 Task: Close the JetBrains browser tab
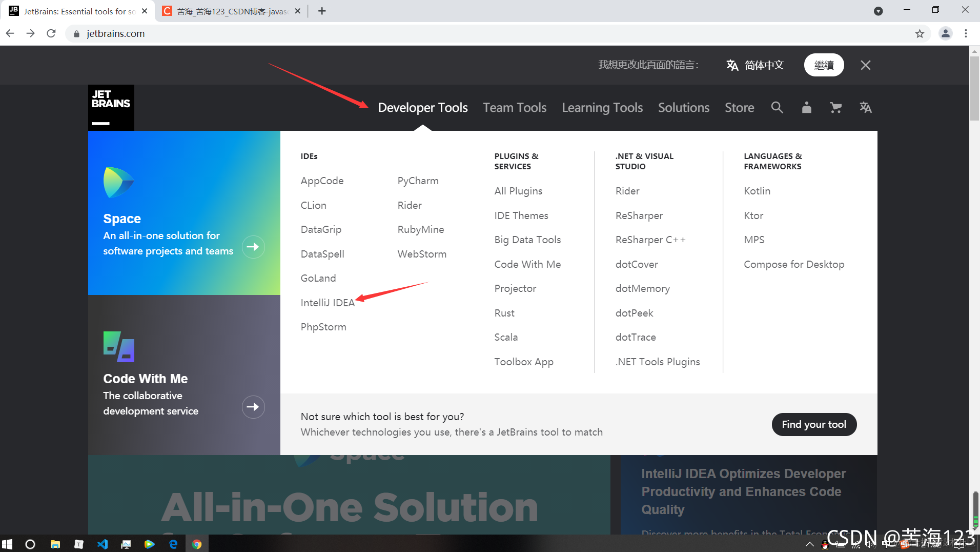tap(145, 11)
